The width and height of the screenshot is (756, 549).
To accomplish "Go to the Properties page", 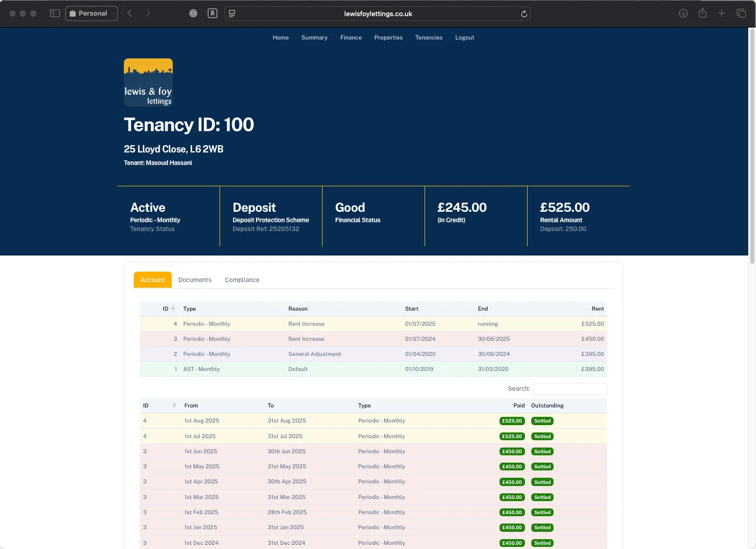I will (x=388, y=37).
